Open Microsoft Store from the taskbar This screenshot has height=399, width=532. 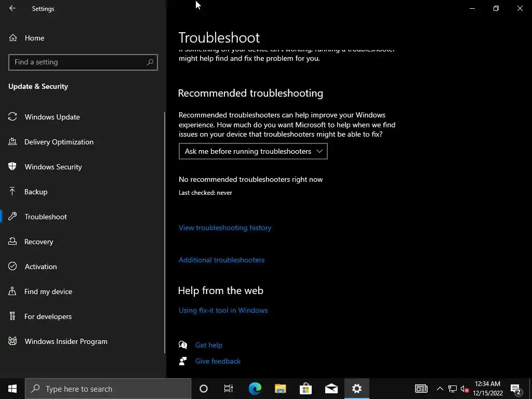point(305,389)
